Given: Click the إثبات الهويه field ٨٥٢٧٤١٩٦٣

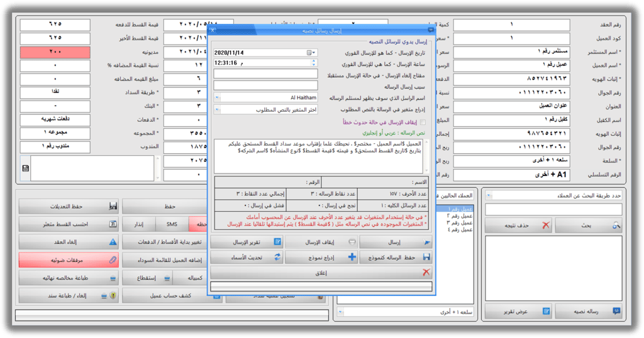Looking at the screenshot, I should [511, 79].
